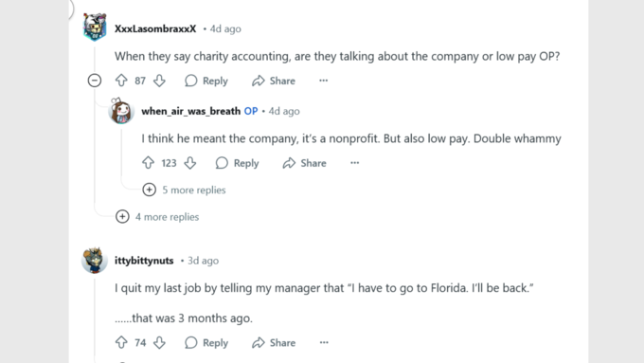The height and width of the screenshot is (363, 644).
Task: Collapse XxxLasombraxxX's comment thread
Action: (95, 81)
